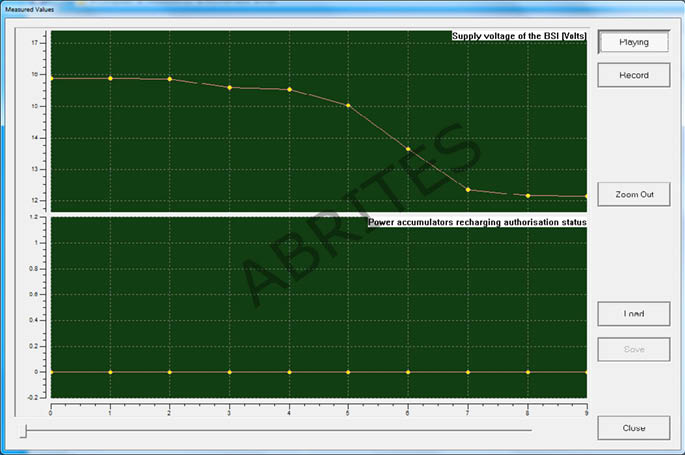Screen dimensions: 685x455
Task: Click the greyed-out Save button
Action: pos(633,349)
